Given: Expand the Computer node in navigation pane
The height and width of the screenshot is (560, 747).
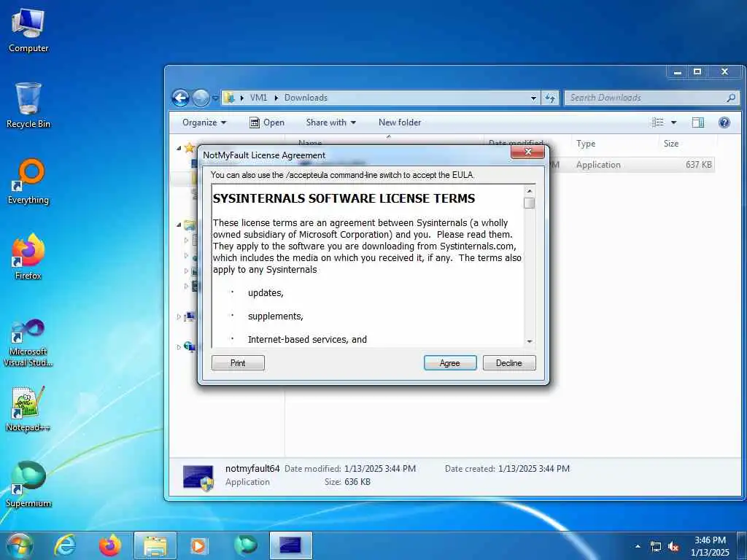Looking at the screenshot, I should [x=179, y=316].
